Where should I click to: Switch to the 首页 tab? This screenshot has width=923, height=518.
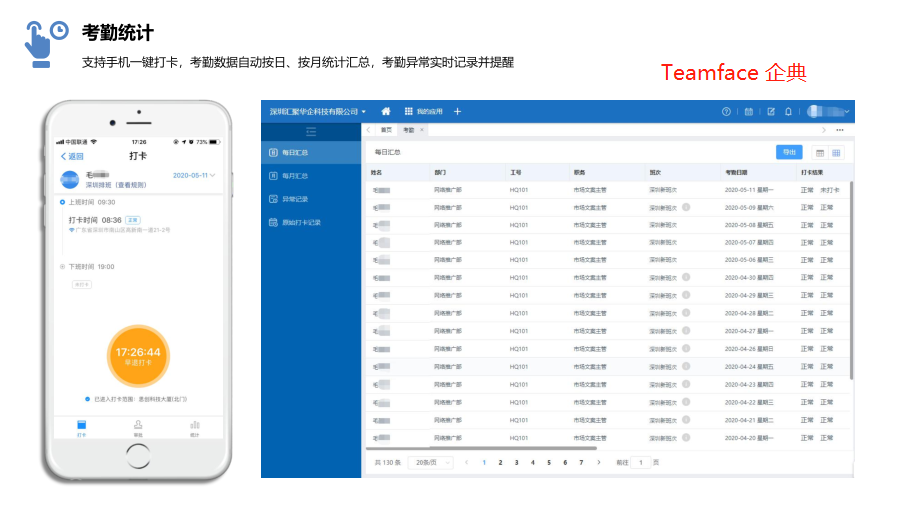(x=386, y=130)
